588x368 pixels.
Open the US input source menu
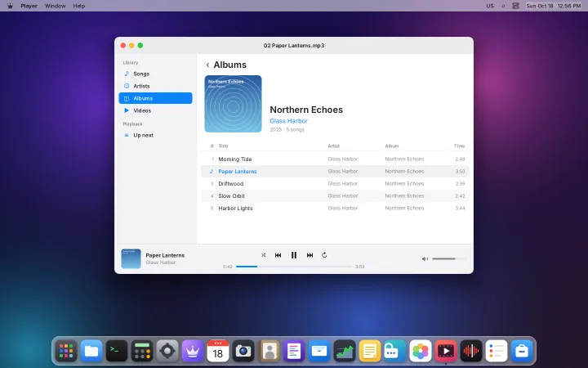click(490, 6)
